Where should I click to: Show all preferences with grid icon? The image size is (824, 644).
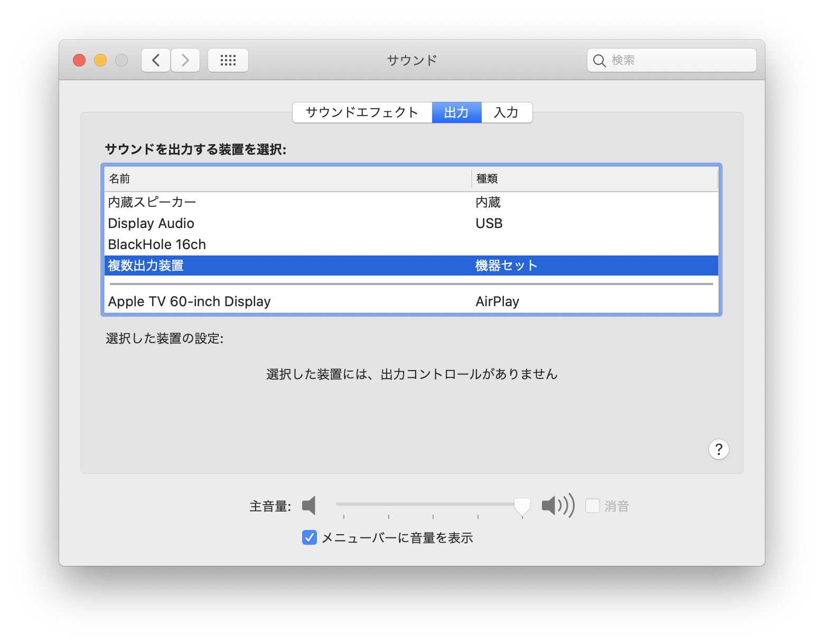(228, 60)
